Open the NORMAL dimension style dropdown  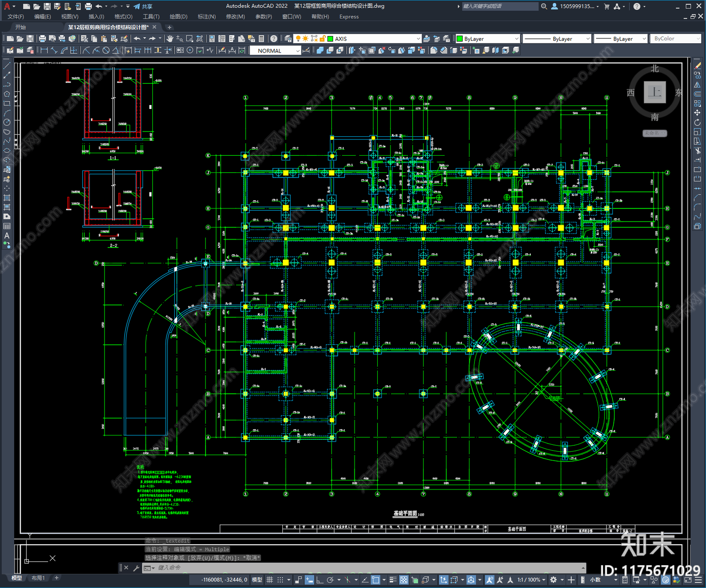[x=298, y=51]
